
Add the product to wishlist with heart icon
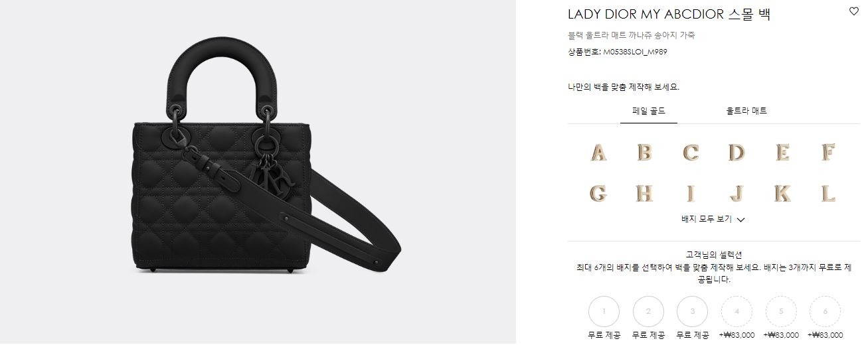coord(854,11)
